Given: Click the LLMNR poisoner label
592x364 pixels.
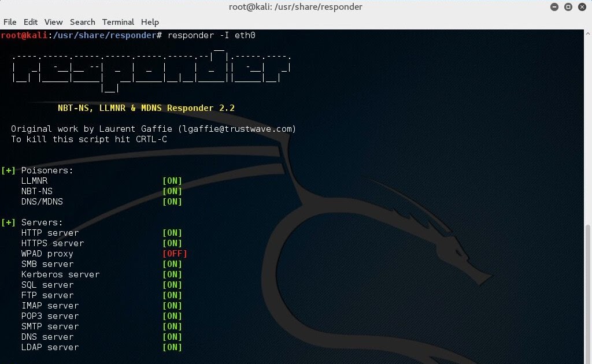Looking at the screenshot, I should click(34, 181).
